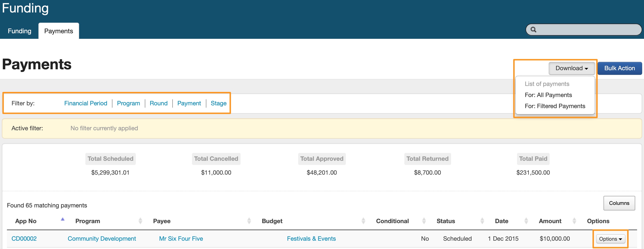Image resolution: width=644 pixels, height=249 pixels.
Task: Sort table by Budget column arrows
Action: click(x=363, y=221)
